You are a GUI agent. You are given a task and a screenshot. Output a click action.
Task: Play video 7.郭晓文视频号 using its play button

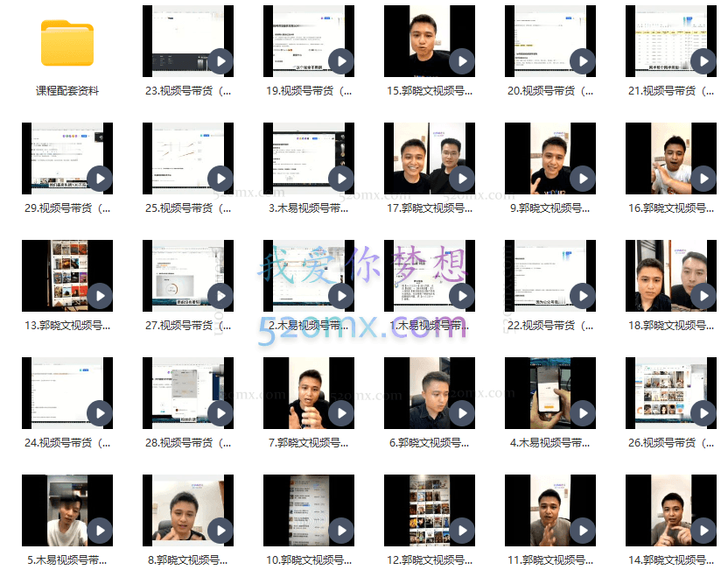[341, 413]
